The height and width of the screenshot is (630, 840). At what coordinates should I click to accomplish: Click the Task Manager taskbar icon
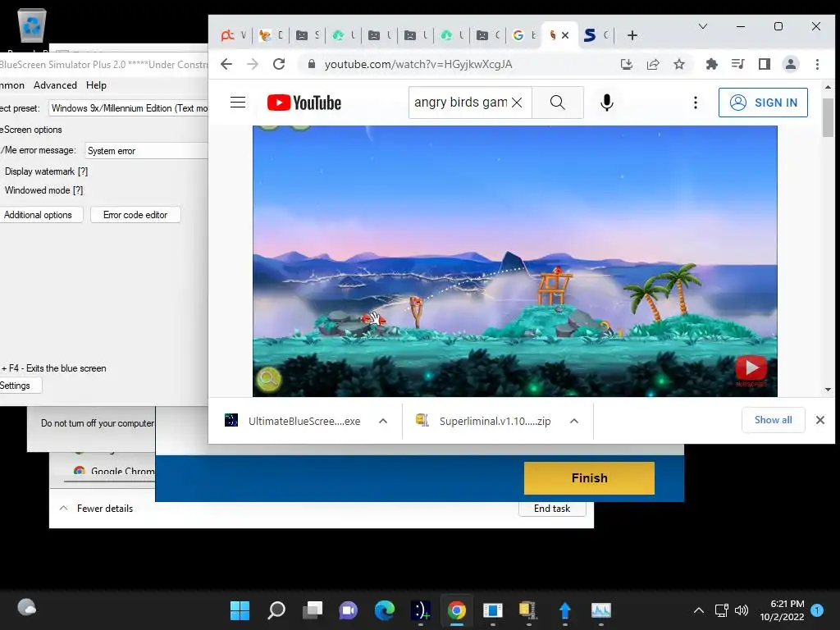tap(600, 610)
